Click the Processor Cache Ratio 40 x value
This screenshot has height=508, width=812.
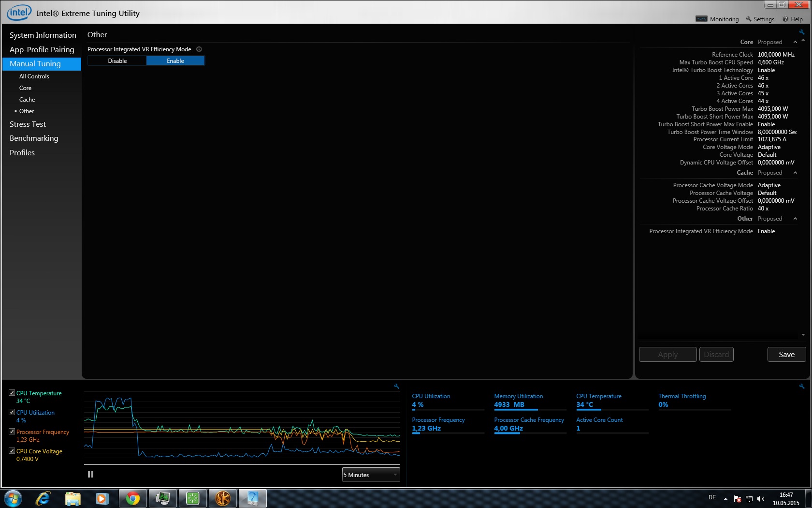coord(763,209)
